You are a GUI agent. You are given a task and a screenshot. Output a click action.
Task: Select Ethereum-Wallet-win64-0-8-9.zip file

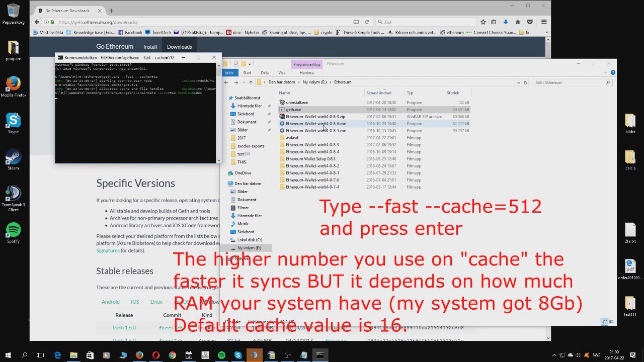[315, 117]
